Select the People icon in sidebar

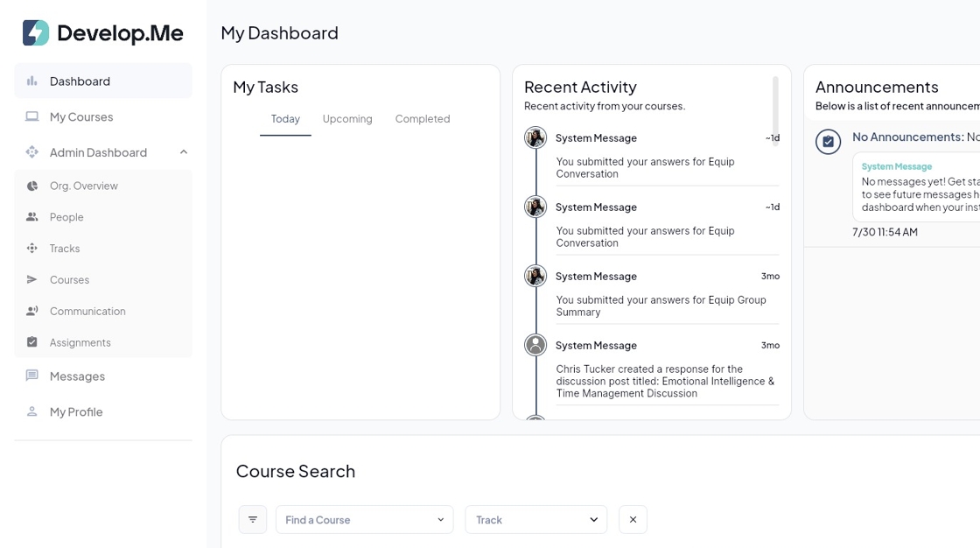click(32, 217)
